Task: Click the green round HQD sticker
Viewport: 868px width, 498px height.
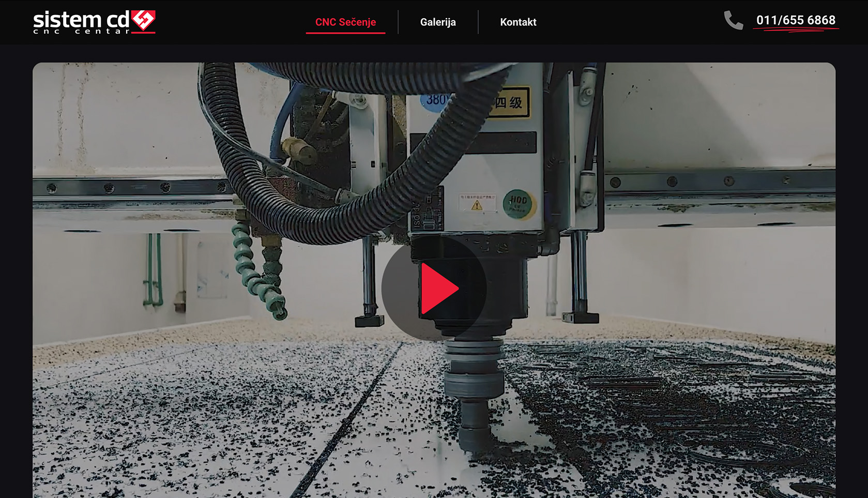Action: click(x=518, y=203)
